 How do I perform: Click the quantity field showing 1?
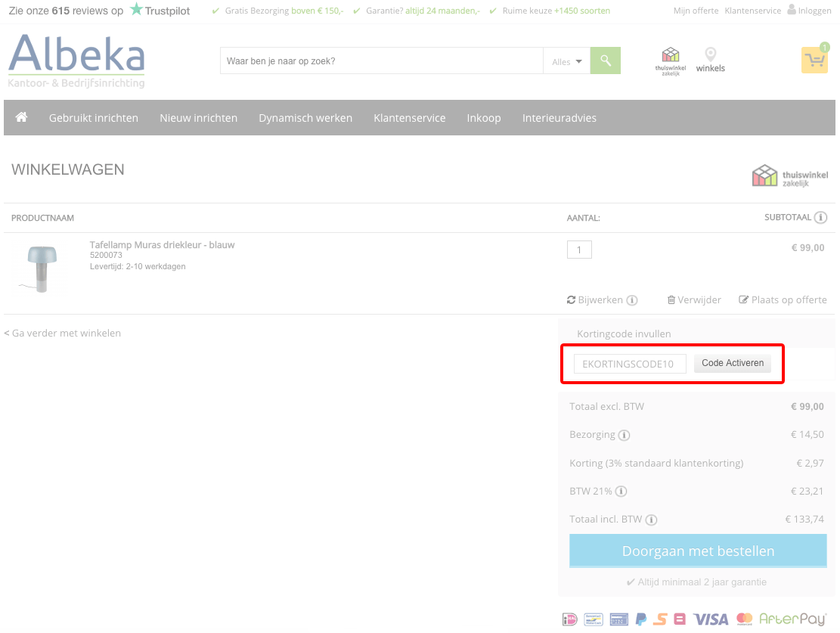[579, 250]
